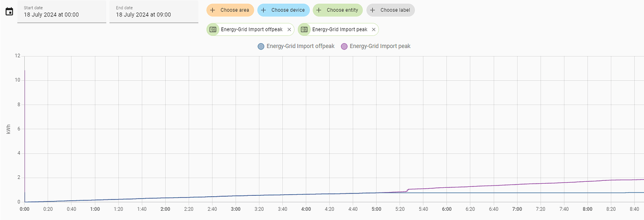Remove the Energy-Grid Import offpeak entity chip

coord(289,29)
